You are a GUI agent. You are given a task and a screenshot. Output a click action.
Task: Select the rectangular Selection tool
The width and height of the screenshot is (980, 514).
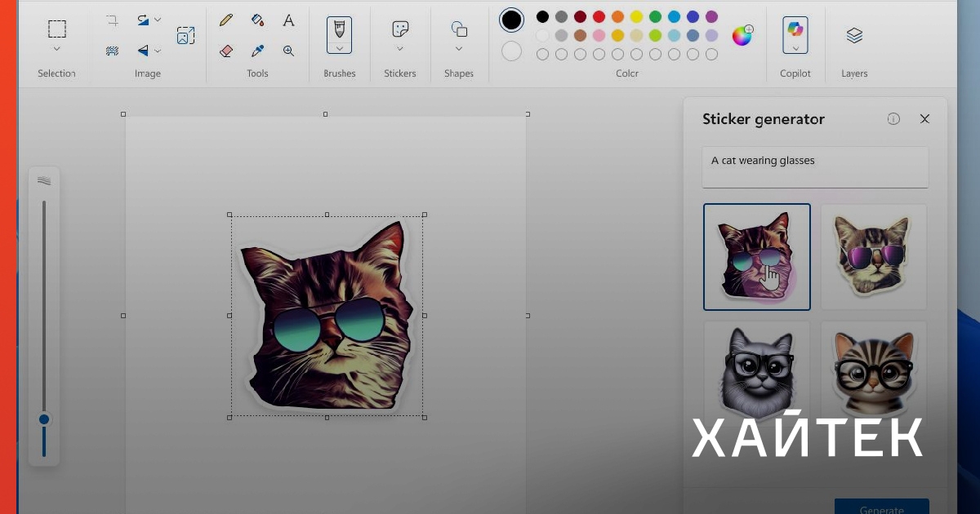(x=56, y=29)
